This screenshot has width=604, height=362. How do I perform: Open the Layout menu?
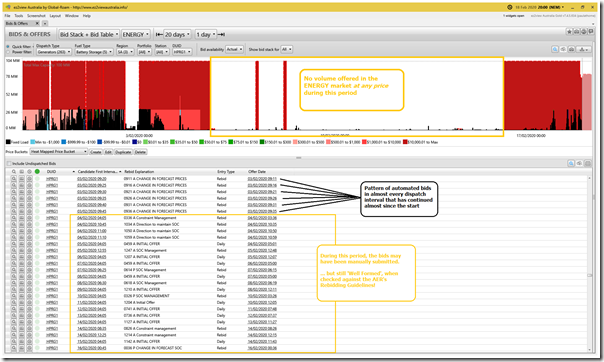tap(55, 16)
